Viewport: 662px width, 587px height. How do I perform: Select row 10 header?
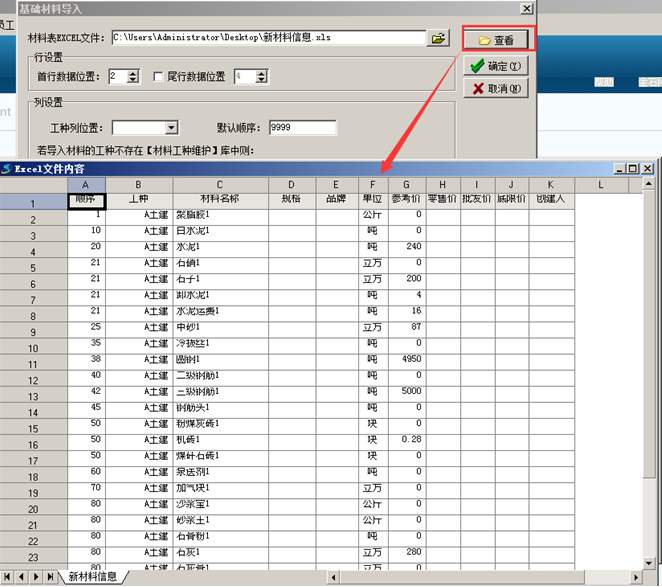point(33,347)
